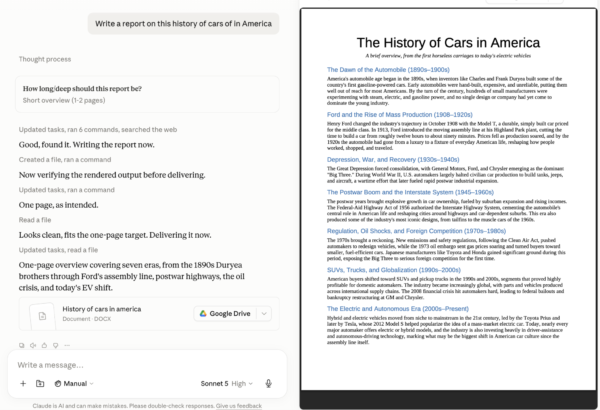Click the plus attach button in composer

(23, 383)
